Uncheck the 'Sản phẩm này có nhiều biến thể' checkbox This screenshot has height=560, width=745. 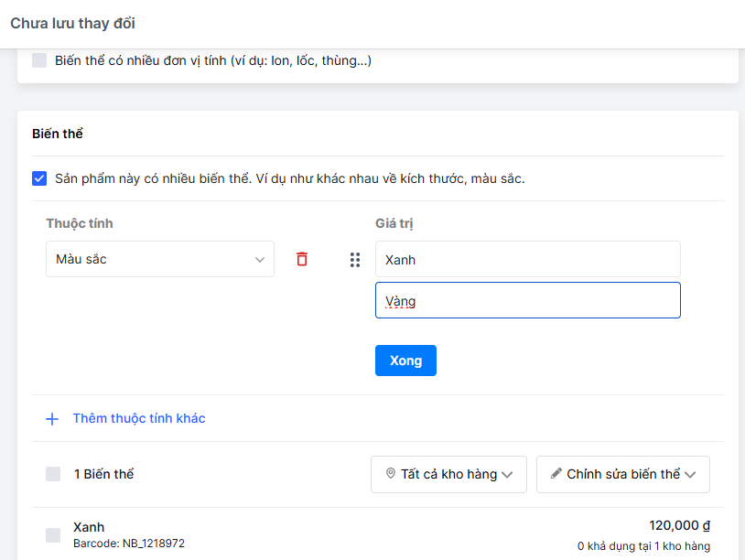(x=39, y=178)
